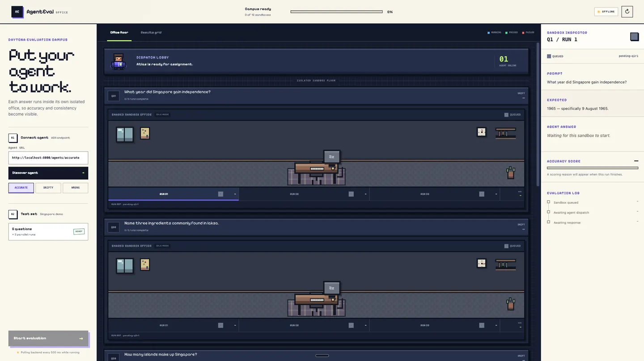Screen dimensions: 644x361
Task: Click the 01 Agent Online counter
Action: (x=508, y=61)
